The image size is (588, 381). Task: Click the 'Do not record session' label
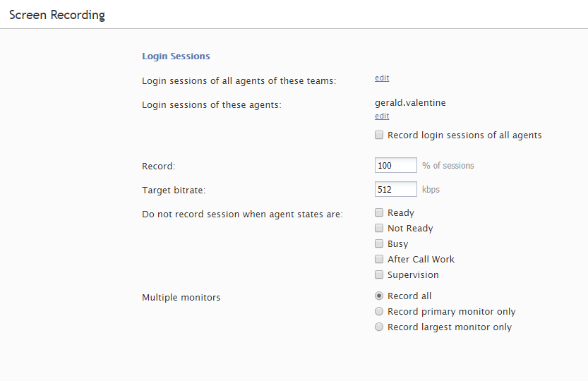(242, 214)
